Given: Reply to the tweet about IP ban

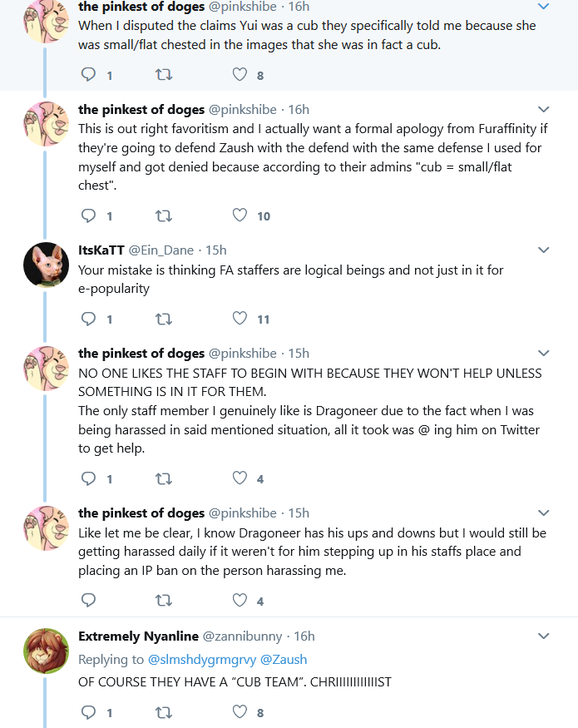Looking at the screenshot, I should pos(88,601).
